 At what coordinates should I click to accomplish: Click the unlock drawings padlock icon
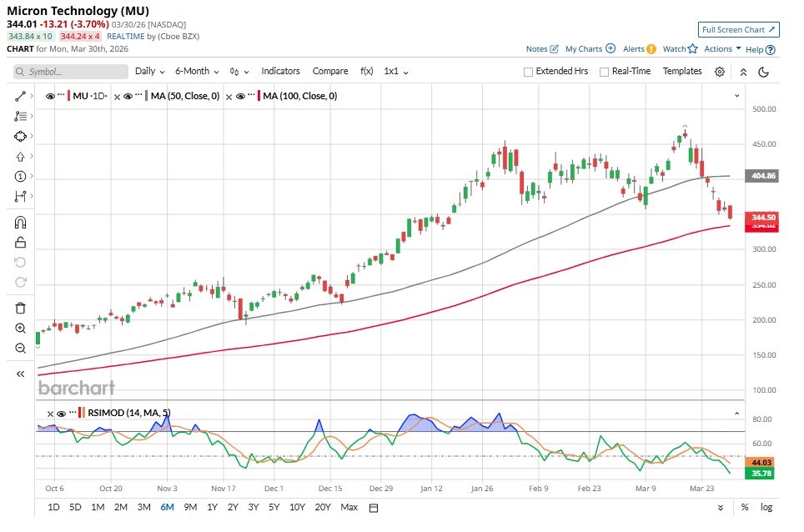pyautogui.click(x=21, y=243)
